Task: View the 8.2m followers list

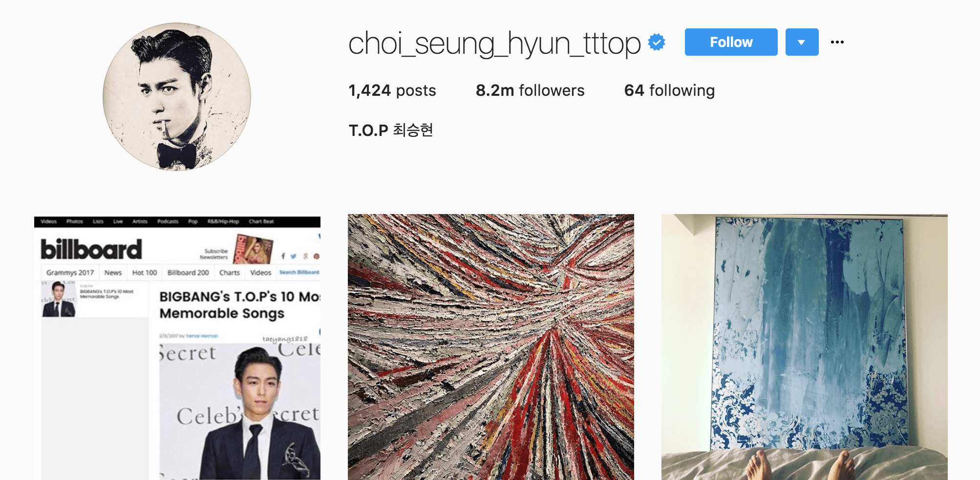Action: pos(530,90)
